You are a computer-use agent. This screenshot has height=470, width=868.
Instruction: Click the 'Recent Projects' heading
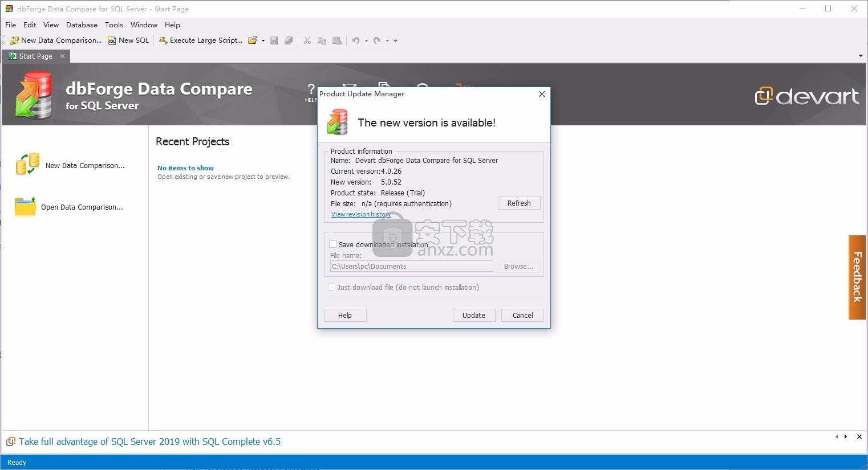coord(193,142)
